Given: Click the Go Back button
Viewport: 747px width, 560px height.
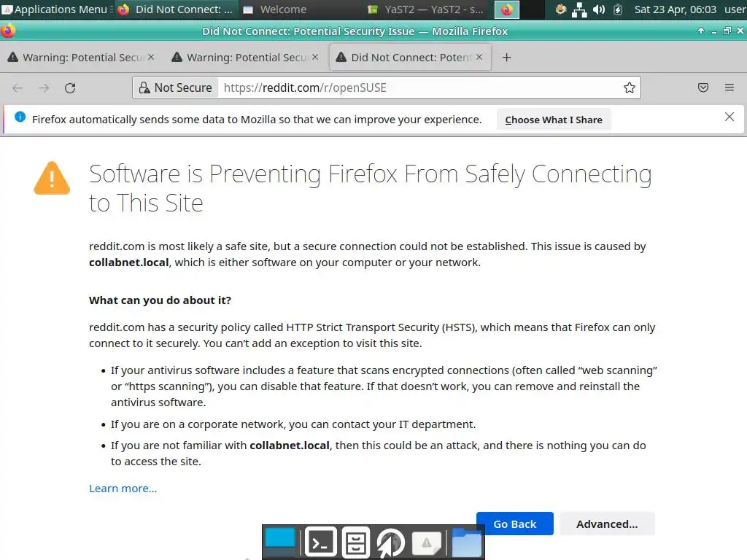Looking at the screenshot, I should click(514, 524).
